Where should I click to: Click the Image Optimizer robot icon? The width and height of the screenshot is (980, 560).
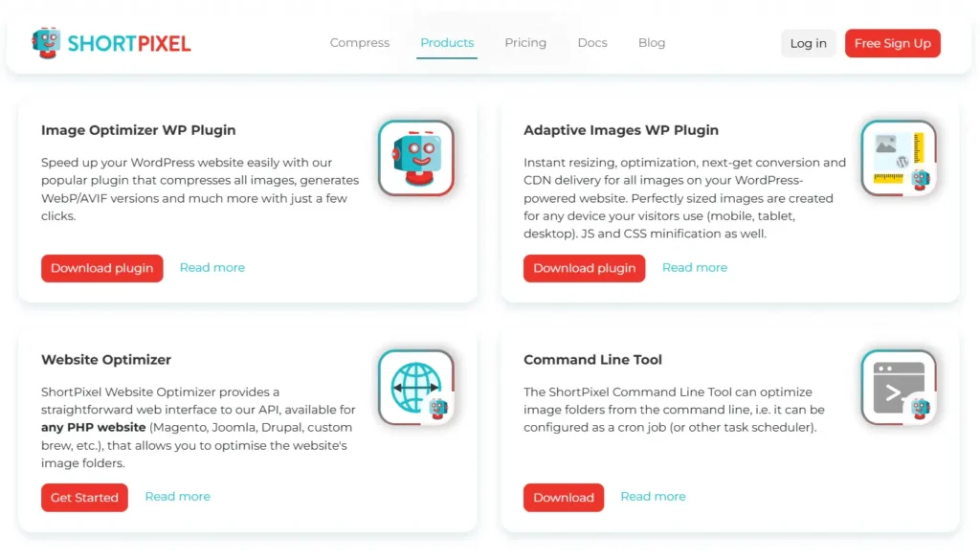(416, 158)
